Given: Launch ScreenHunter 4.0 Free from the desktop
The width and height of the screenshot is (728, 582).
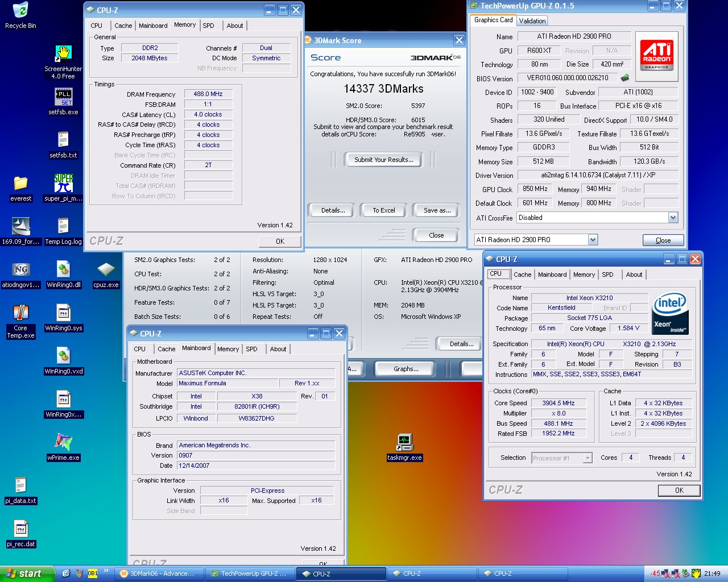Looking at the screenshot, I should tap(63, 61).
